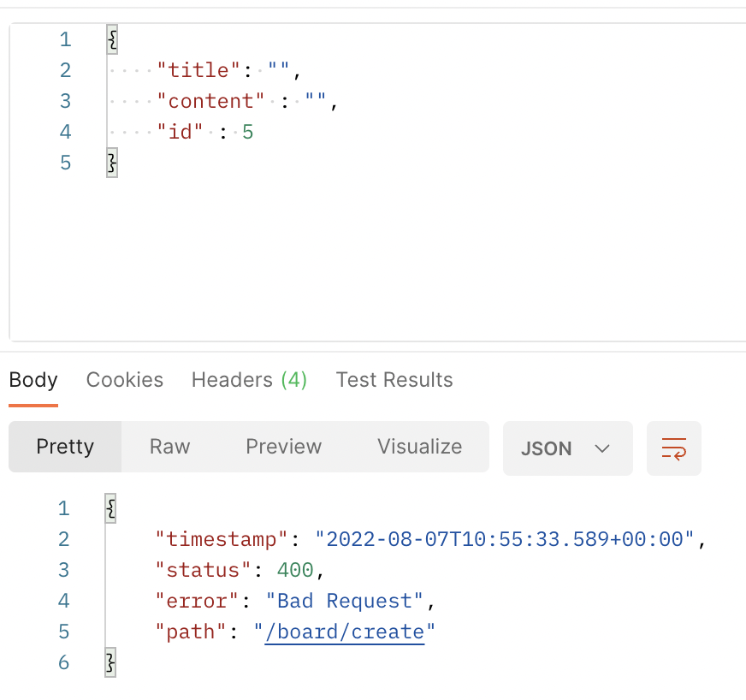Click the "path" key in response
The height and width of the screenshot is (700, 746).
click(191, 632)
